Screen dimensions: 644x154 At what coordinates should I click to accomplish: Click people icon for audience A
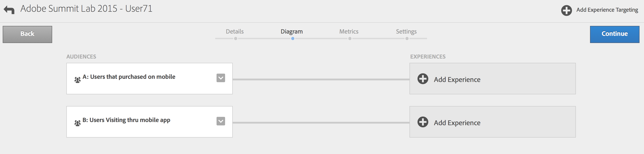pyautogui.click(x=78, y=80)
